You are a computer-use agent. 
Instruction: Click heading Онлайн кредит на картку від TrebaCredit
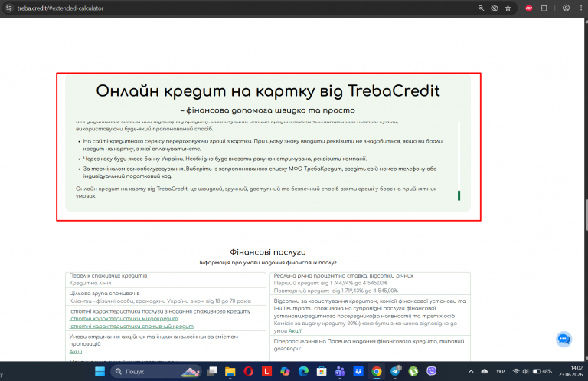click(x=268, y=91)
